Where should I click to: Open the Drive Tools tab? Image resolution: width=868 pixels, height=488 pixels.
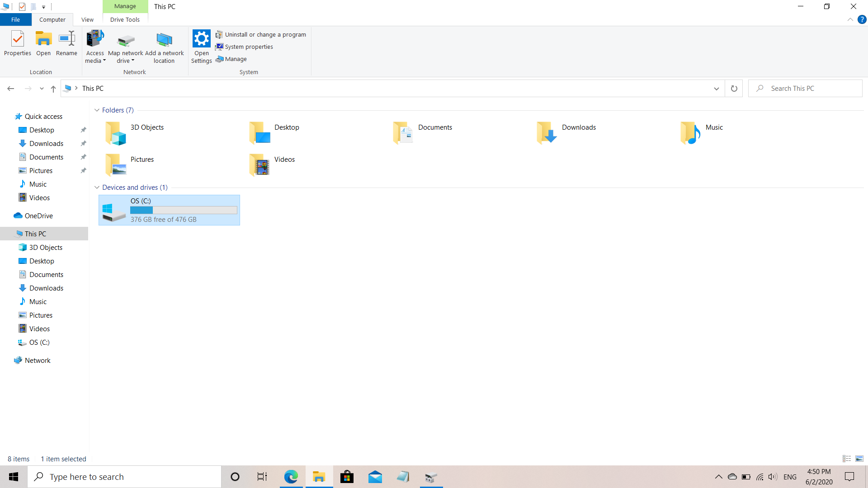click(x=125, y=19)
